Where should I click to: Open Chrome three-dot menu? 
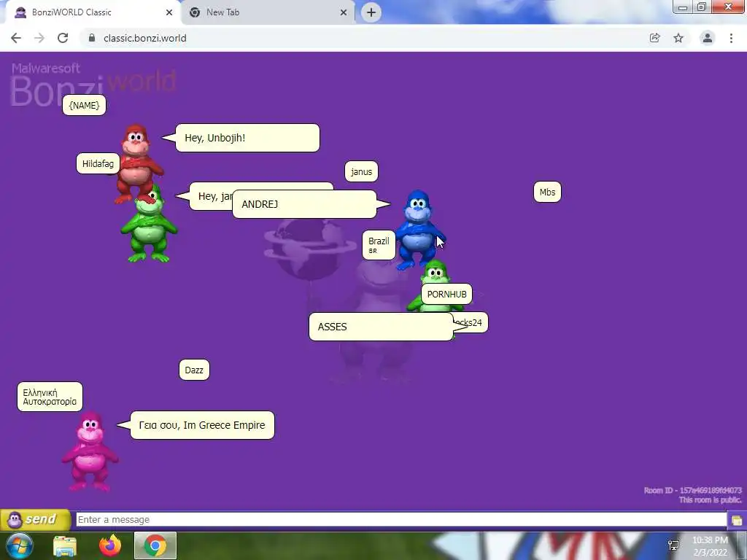[731, 38]
